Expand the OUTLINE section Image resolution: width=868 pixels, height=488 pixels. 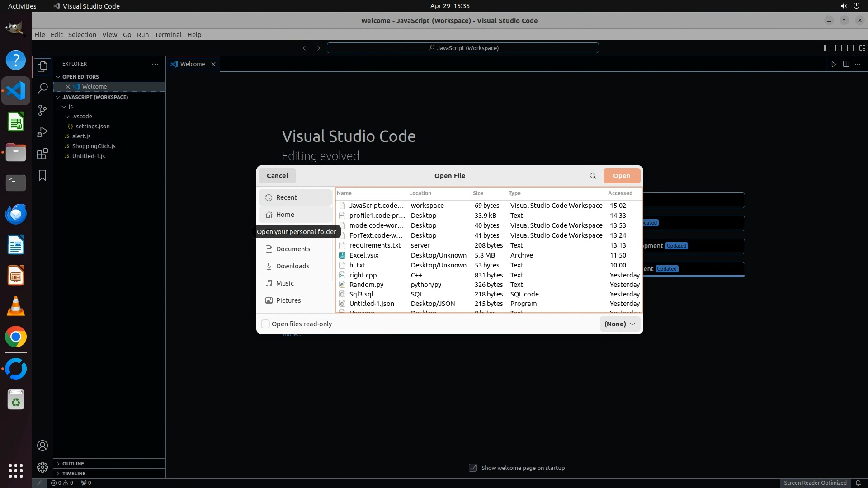[73, 464]
